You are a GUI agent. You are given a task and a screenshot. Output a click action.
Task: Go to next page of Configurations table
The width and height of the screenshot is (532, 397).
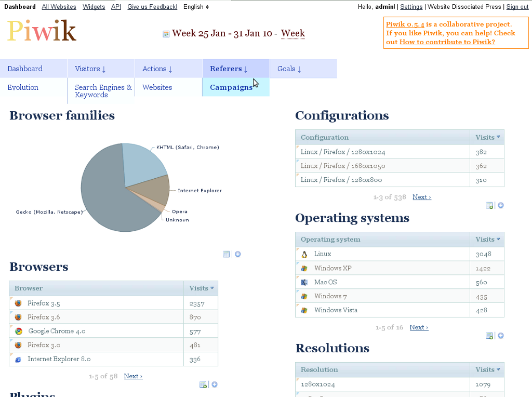point(421,197)
